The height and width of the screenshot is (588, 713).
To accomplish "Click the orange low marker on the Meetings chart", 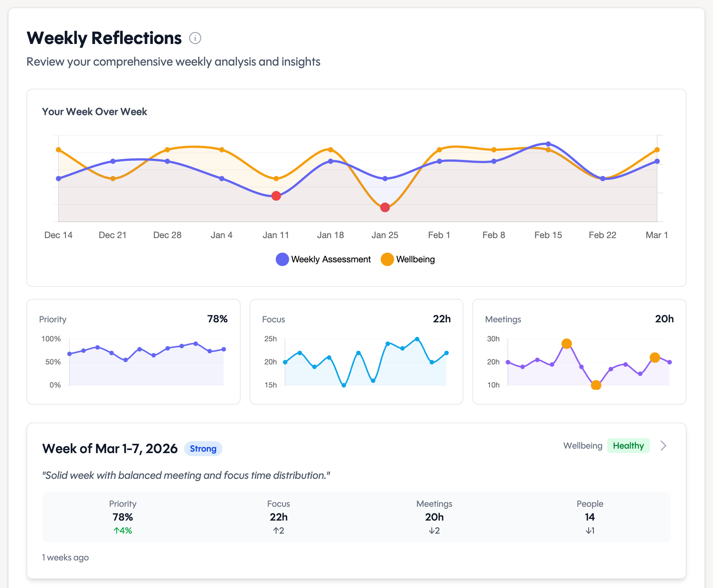I will click(596, 385).
